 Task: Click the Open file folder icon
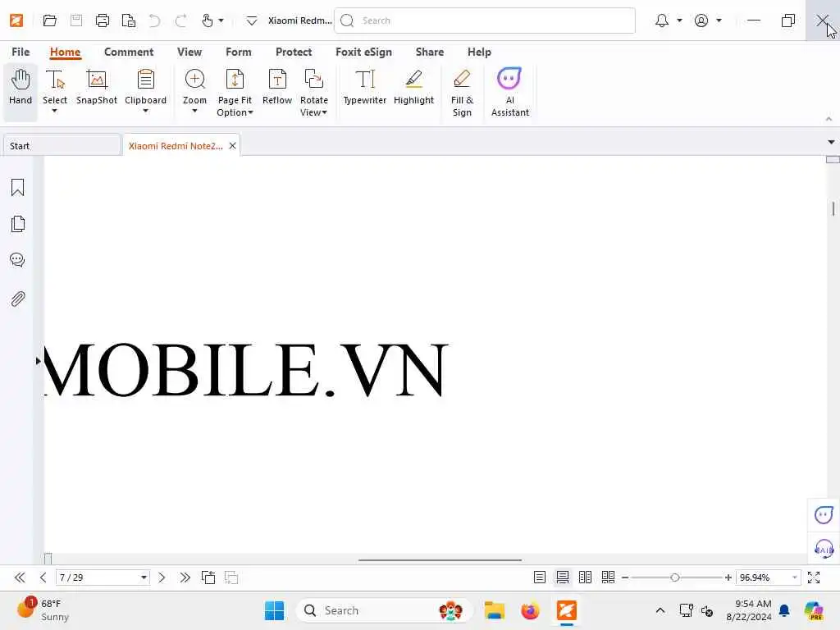50,21
